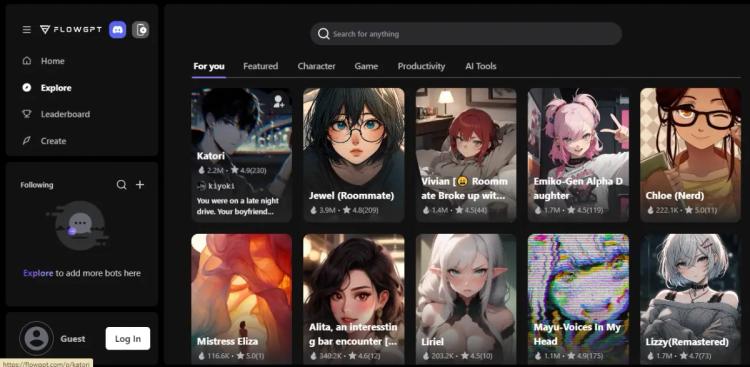Open the Game tab
Image resolution: width=750 pixels, height=367 pixels.
366,66
